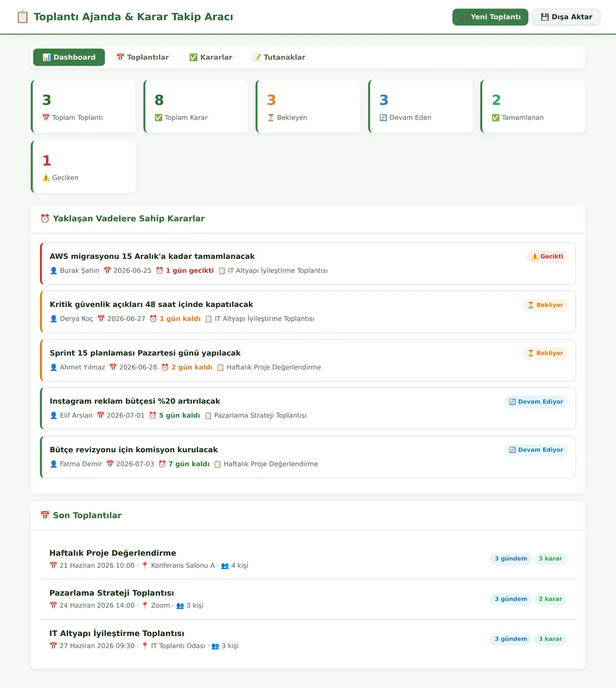
Task: Click the location pin beside Konferans Salonu A
Action: (x=145, y=565)
